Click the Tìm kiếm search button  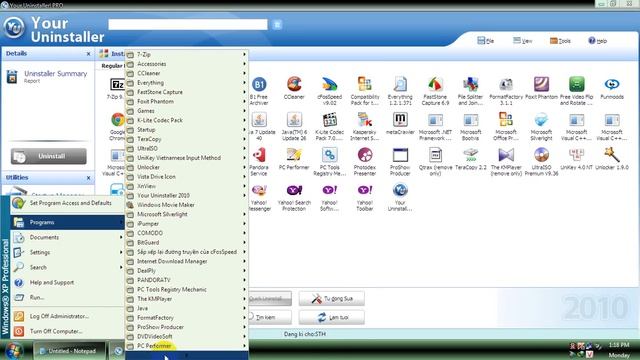click(270, 317)
